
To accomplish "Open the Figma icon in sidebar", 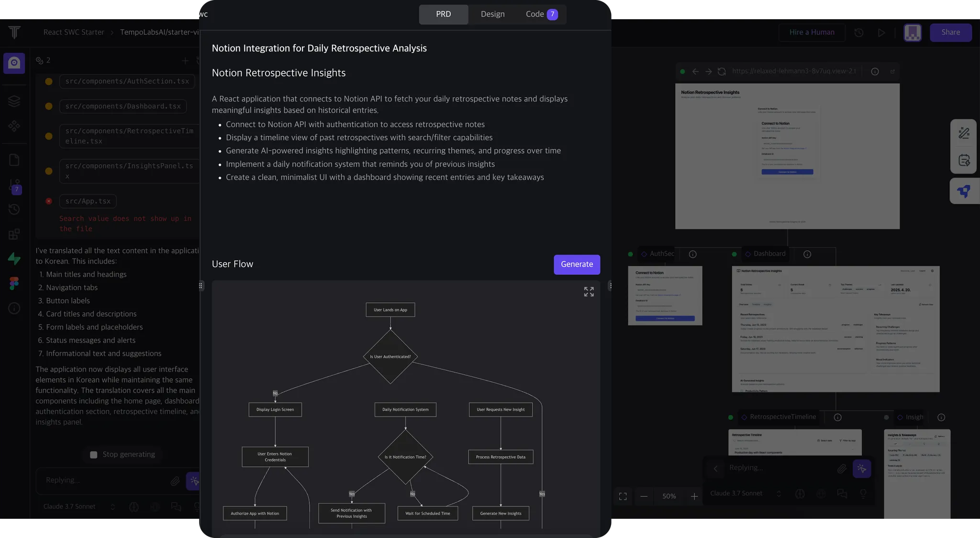I will click(x=14, y=284).
